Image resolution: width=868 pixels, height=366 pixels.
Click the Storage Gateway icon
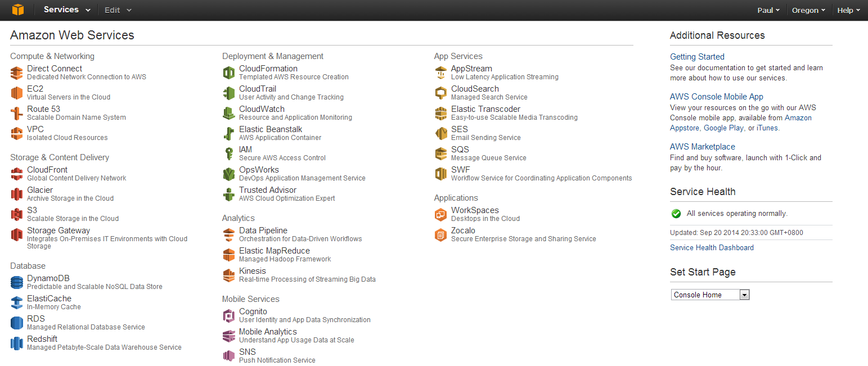17,235
